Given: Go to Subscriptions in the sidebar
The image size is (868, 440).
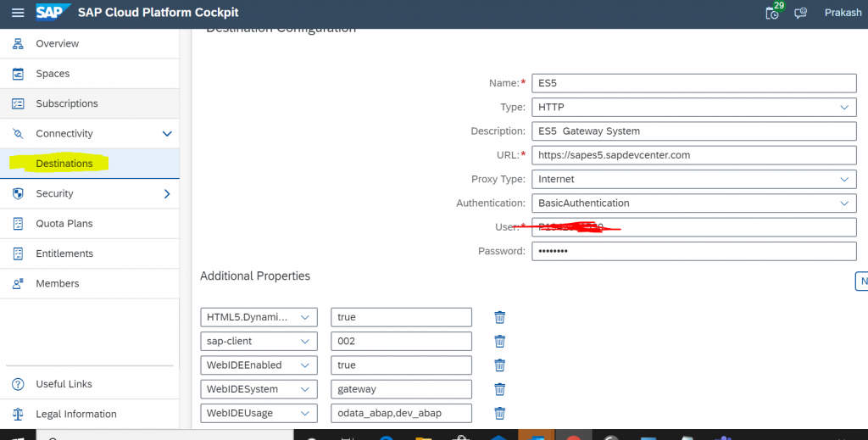Looking at the screenshot, I should pyautogui.click(x=90, y=103).
